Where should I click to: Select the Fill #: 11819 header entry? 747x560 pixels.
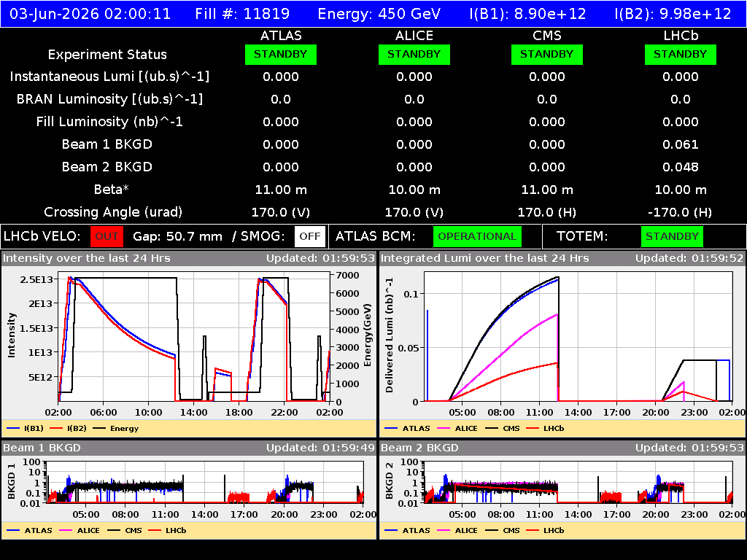point(242,13)
